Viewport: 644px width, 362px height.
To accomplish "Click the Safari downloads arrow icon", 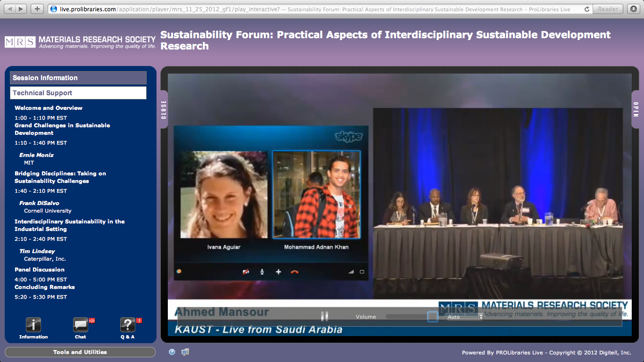I will pos(633,9).
